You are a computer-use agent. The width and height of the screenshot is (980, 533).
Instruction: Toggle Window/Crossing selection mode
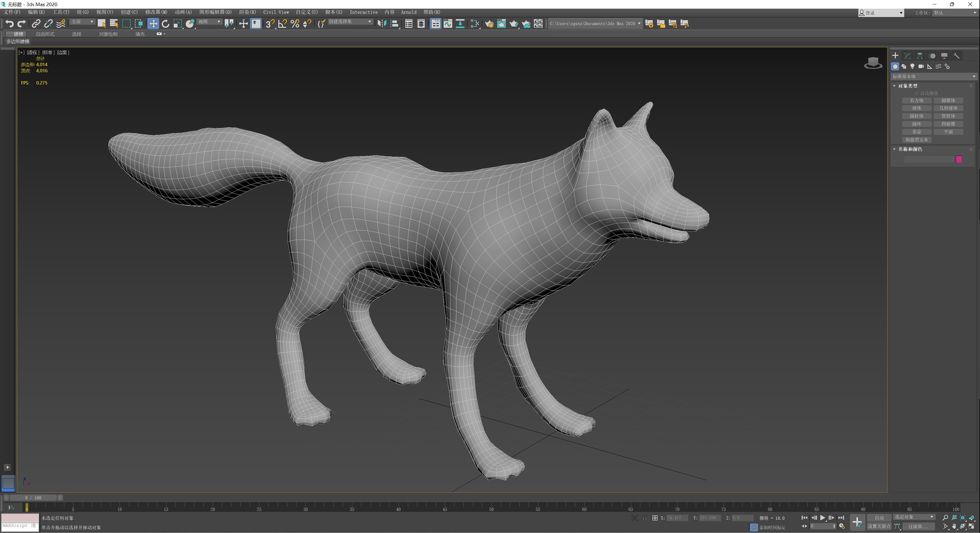(x=139, y=23)
